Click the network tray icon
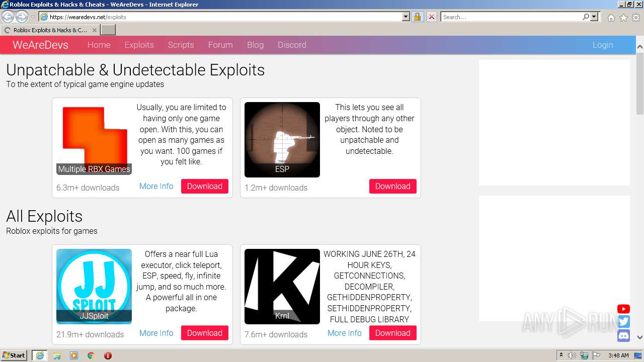Screen dimensions: 644x362 pos(584,355)
